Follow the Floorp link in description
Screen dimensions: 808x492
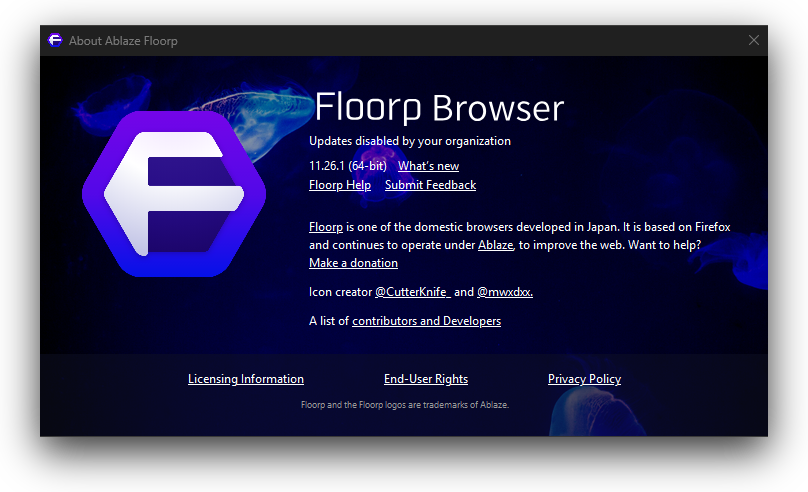[x=326, y=227]
